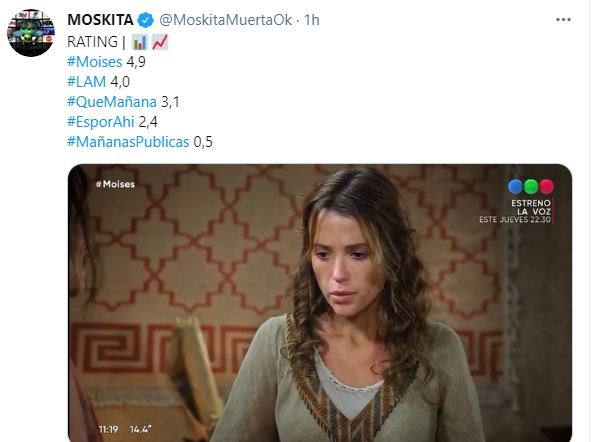Click the #Moises overlay on the image
The image size is (603, 442).
pyautogui.click(x=115, y=184)
